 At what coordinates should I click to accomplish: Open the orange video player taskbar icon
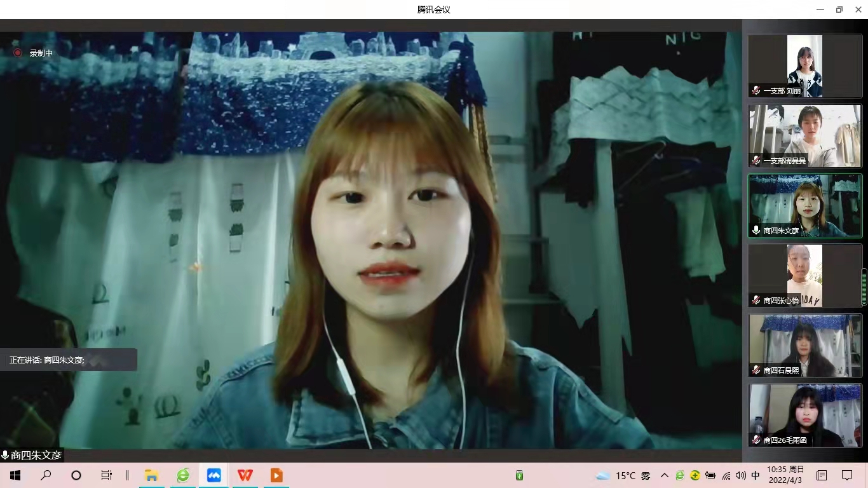[276, 475]
